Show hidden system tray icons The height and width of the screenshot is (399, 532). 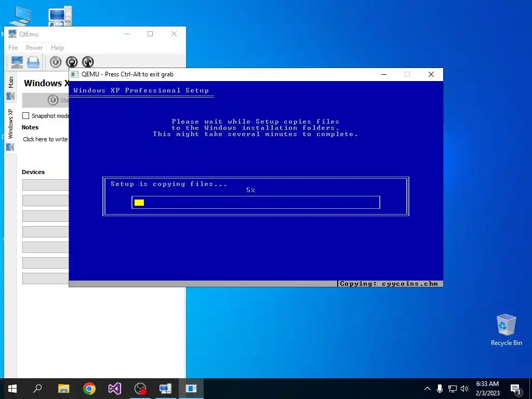[x=428, y=389]
